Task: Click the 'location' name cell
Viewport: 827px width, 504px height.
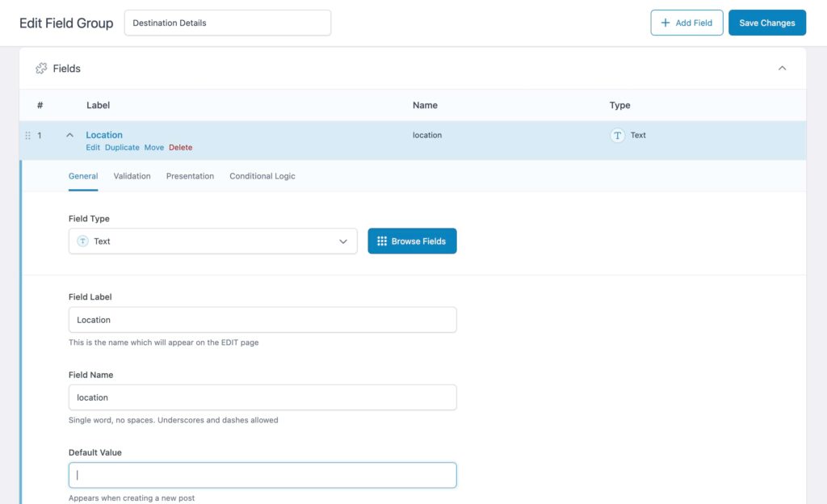Action: tap(427, 135)
